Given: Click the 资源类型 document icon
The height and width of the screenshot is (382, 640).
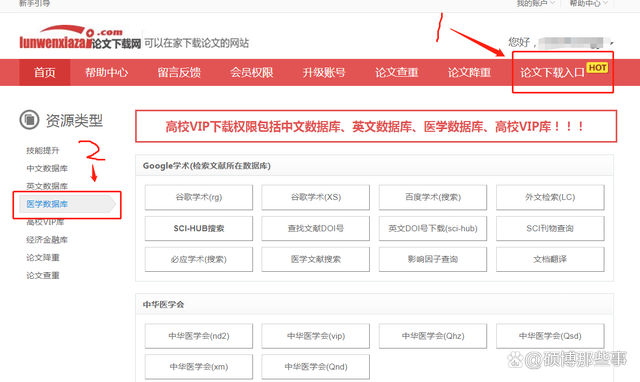Looking at the screenshot, I should (29, 120).
